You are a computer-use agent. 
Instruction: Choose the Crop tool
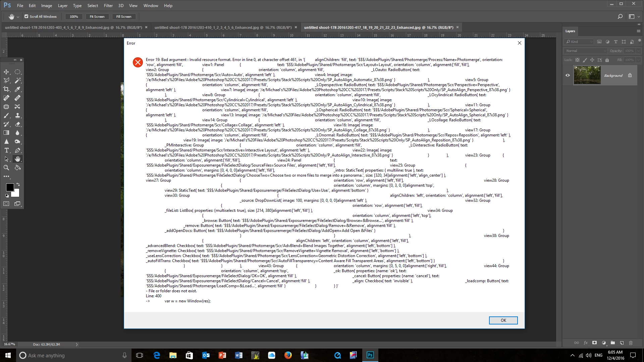[x=6, y=89]
